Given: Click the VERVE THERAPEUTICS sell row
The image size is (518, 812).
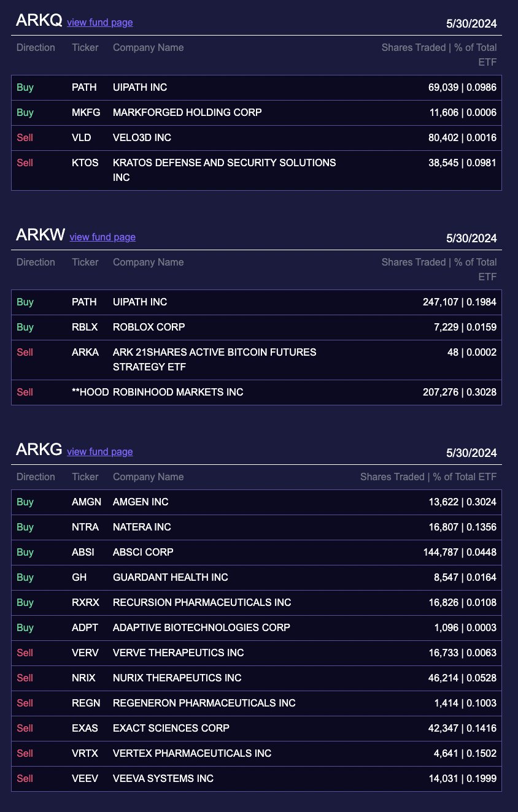Looking at the screenshot, I should click(x=257, y=653).
